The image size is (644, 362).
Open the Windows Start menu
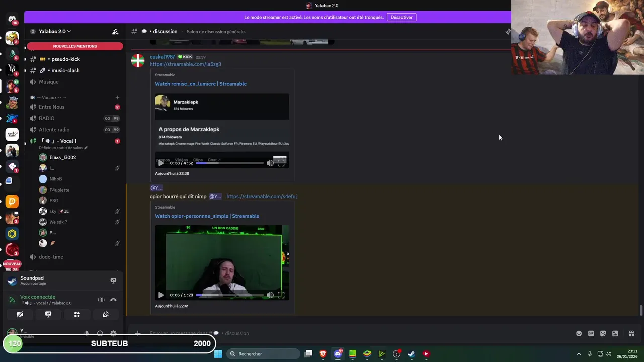pyautogui.click(x=218, y=354)
